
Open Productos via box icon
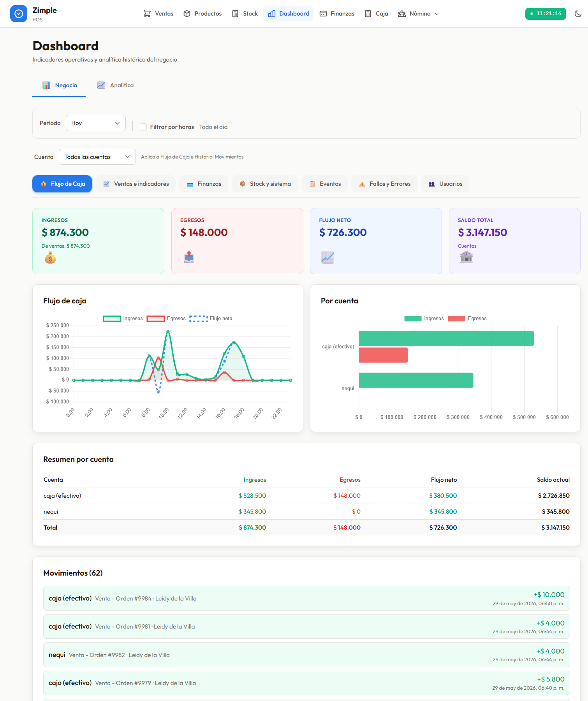click(x=187, y=14)
